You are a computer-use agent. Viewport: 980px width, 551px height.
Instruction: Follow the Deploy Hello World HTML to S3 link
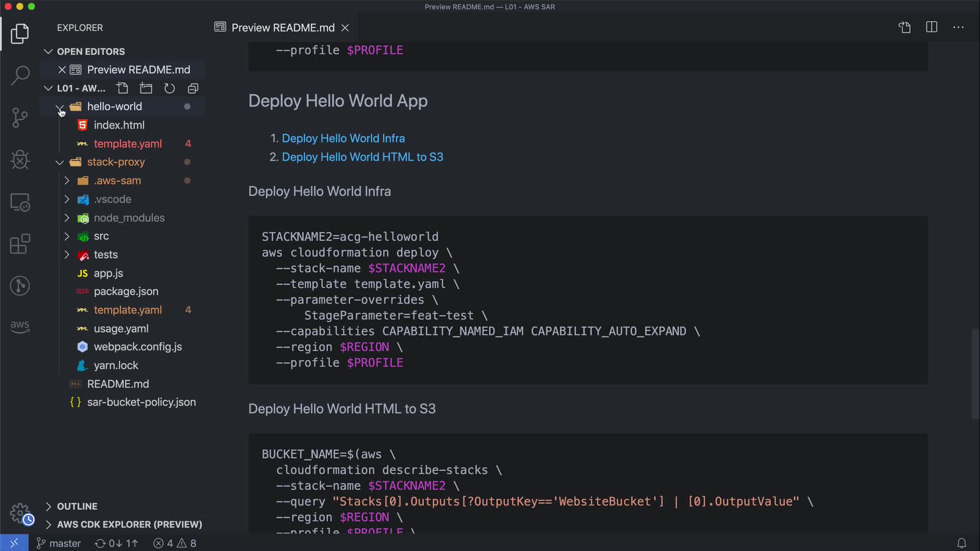362,157
